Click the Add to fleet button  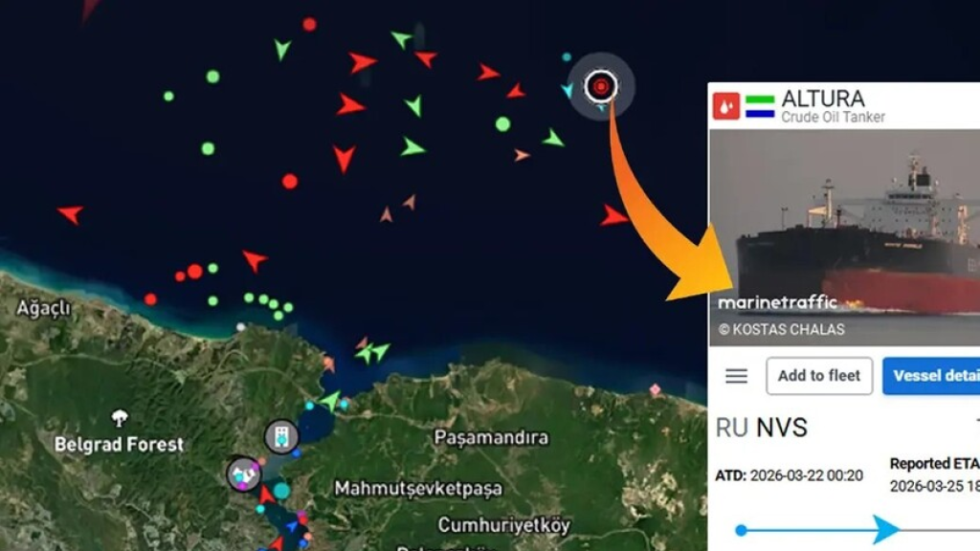(819, 375)
